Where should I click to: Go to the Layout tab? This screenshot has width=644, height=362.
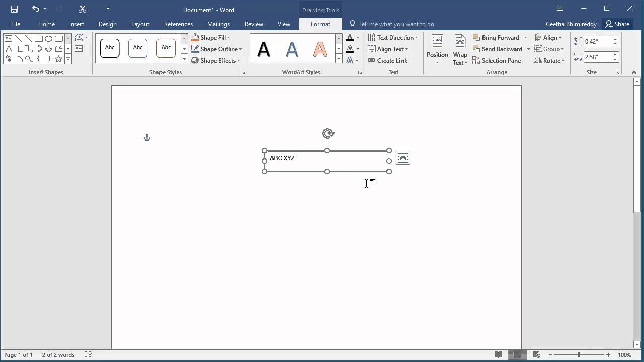[x=140, y=24]
